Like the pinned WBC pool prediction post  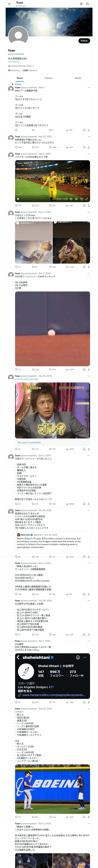(x=51, y=130)
